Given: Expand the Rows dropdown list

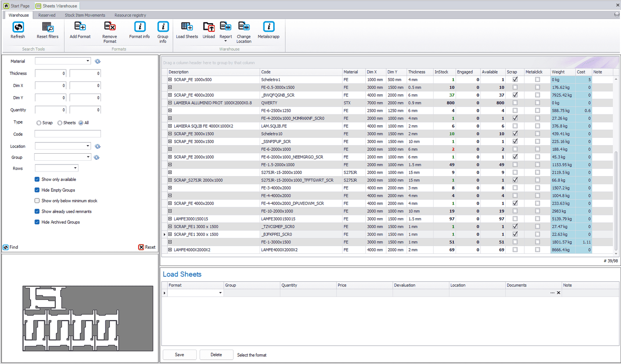Looking at the screenshot, I should (75, 168).
